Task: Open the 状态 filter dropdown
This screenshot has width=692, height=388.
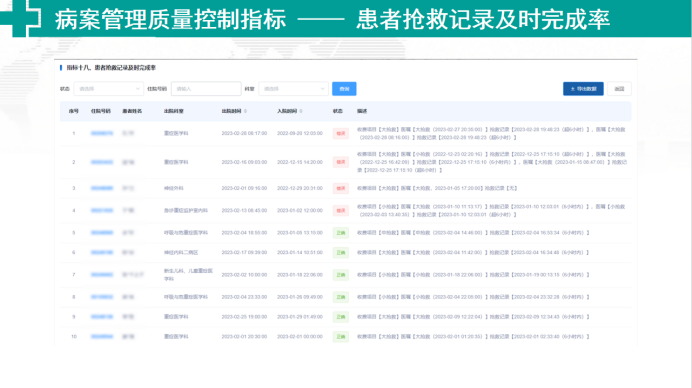Action: 109,89
